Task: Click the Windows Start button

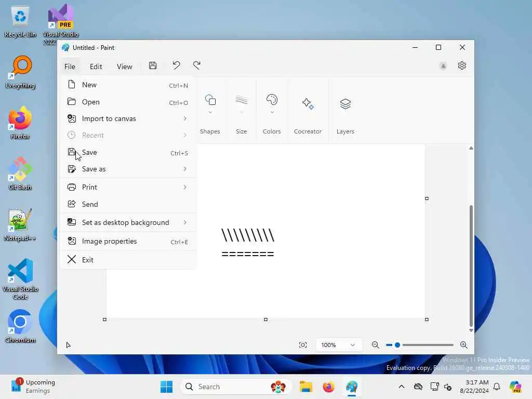Action: 166,387
